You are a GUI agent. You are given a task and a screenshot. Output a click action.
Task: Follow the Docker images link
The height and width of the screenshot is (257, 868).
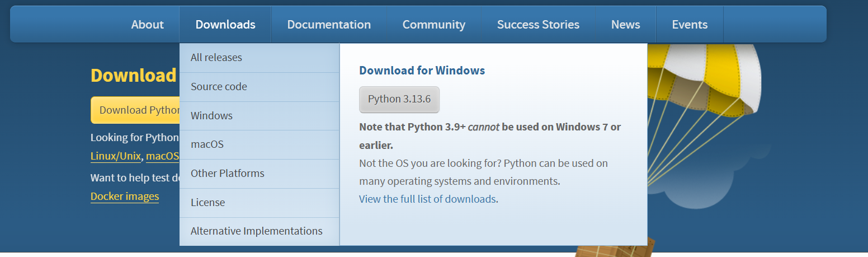[x=125, y=197]
